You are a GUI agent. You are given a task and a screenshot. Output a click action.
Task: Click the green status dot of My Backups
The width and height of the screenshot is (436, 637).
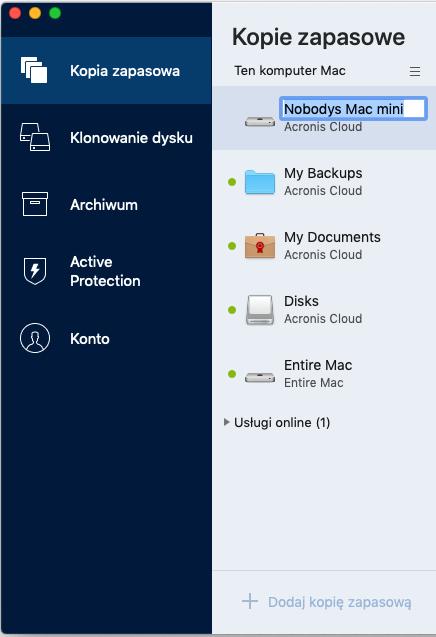click(232, 182)
